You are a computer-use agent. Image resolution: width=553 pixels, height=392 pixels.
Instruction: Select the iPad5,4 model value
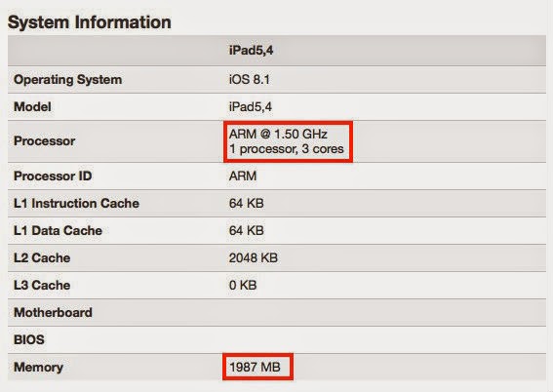point(251,107)
